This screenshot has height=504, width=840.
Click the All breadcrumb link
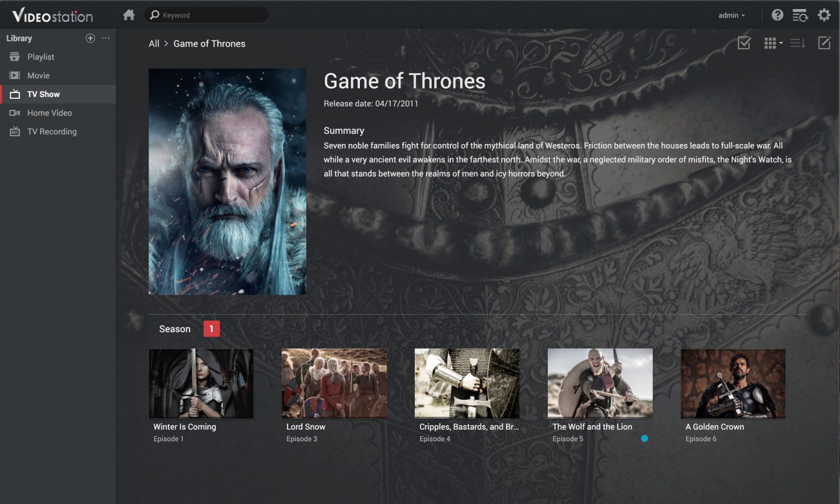154,44
